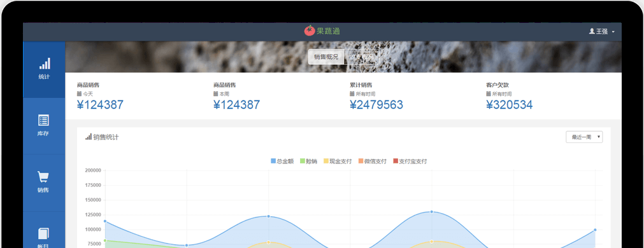Viewport: 644px width, 248px height.
Task: Toggle the red 支付宝支付 legend swatch
Action: (396, 161)
